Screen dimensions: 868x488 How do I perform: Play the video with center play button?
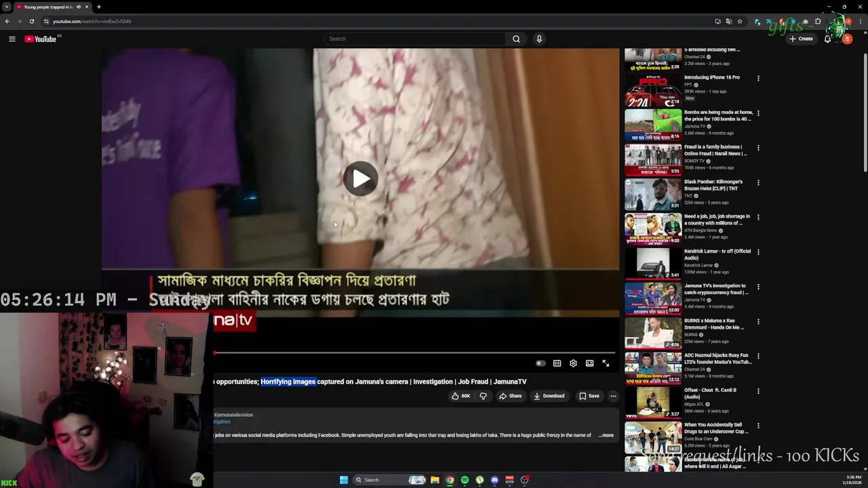point(361,179)
